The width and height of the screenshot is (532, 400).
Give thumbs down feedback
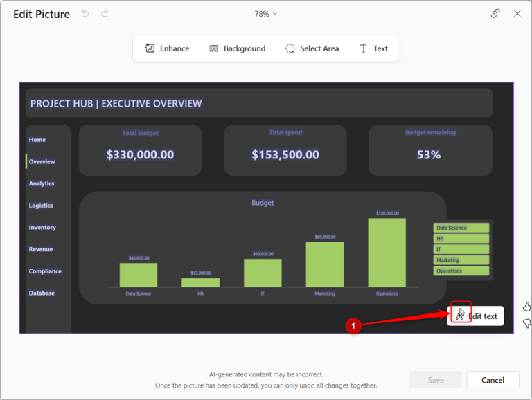coord(526,323)
